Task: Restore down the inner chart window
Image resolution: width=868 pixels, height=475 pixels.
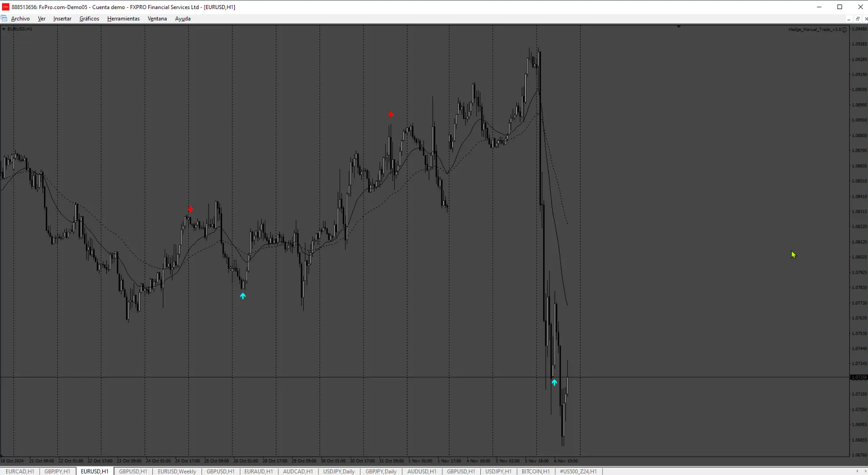Action: (x=858, y=19)
